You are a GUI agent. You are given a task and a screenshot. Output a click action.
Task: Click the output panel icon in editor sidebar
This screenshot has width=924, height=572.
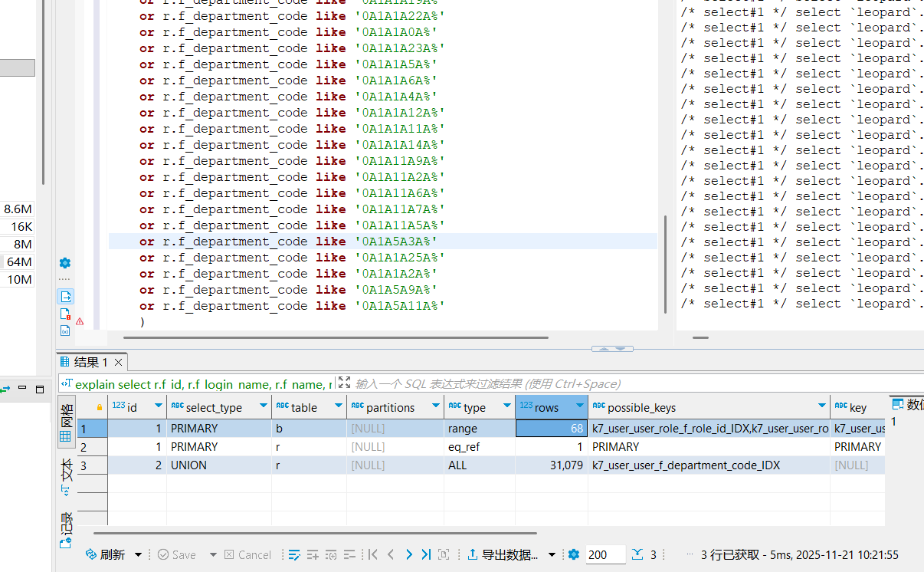(x=65, y=297)
